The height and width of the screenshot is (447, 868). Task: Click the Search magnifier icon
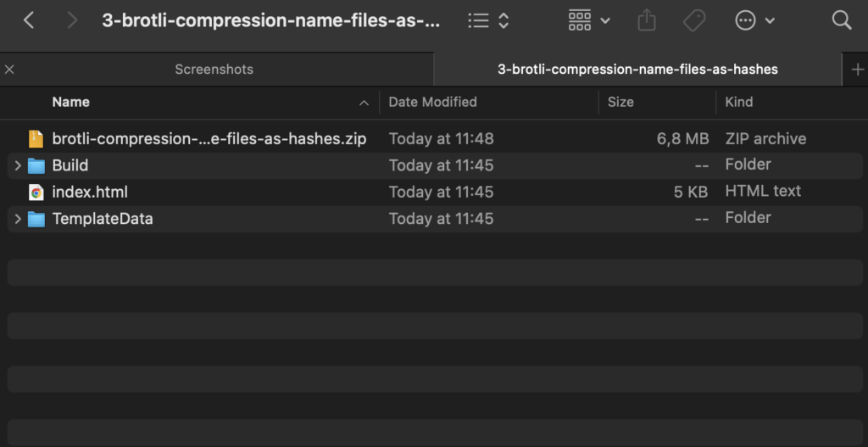(x=842, y=20)
